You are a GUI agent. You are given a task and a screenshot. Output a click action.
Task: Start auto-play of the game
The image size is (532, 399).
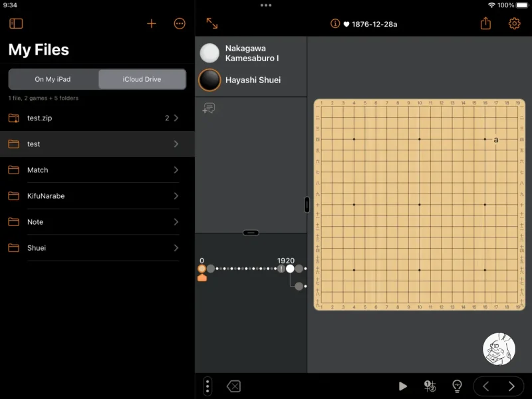pos(403,386)
